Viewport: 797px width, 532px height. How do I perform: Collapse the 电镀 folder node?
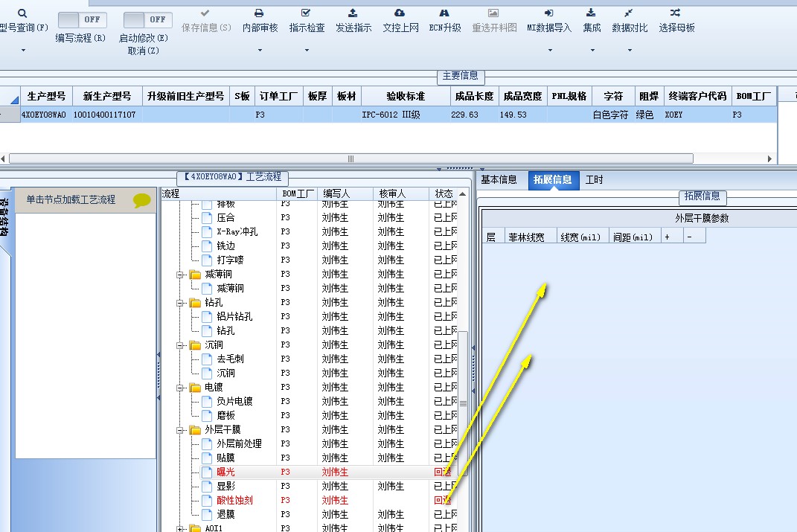tap(180, 388)
